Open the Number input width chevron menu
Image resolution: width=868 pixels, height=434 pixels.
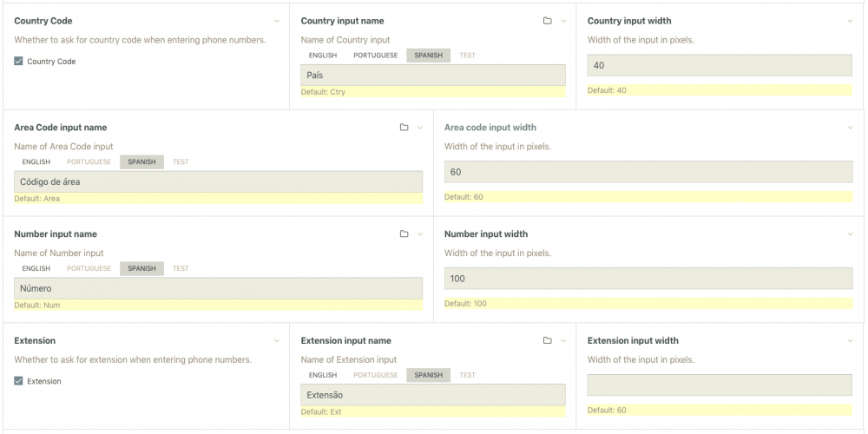850,234
